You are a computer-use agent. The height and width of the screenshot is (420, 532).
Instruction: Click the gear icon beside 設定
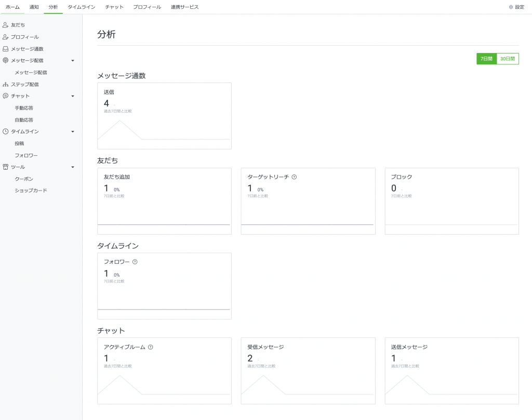511,7
